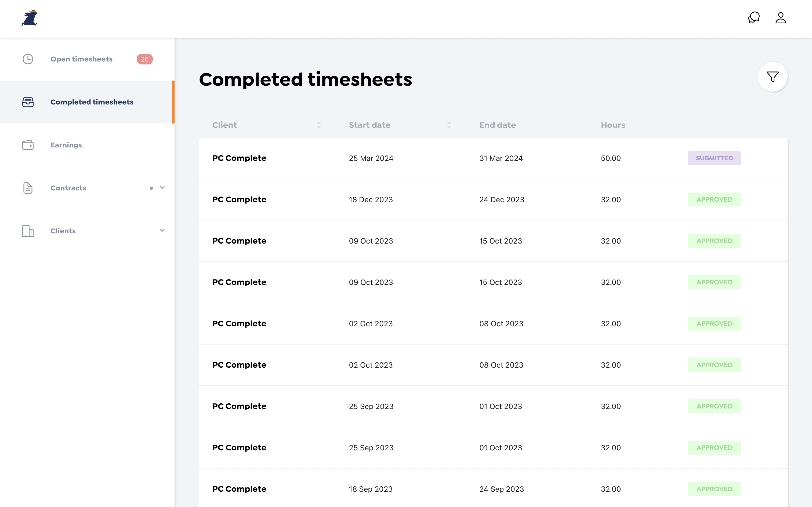Image resolution: width=812 pixels, height=507 pixels.
Task: Click APPROVED badge for 18 Dec 2023
Action: point(714,200)
